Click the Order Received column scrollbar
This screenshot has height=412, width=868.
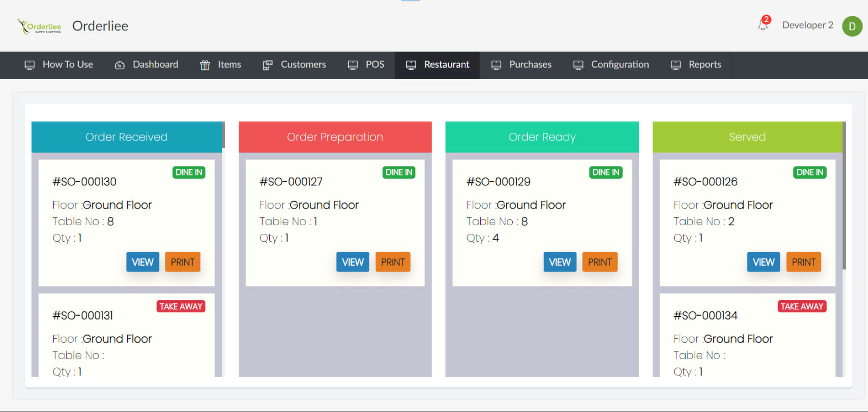(x=224, y=135)
